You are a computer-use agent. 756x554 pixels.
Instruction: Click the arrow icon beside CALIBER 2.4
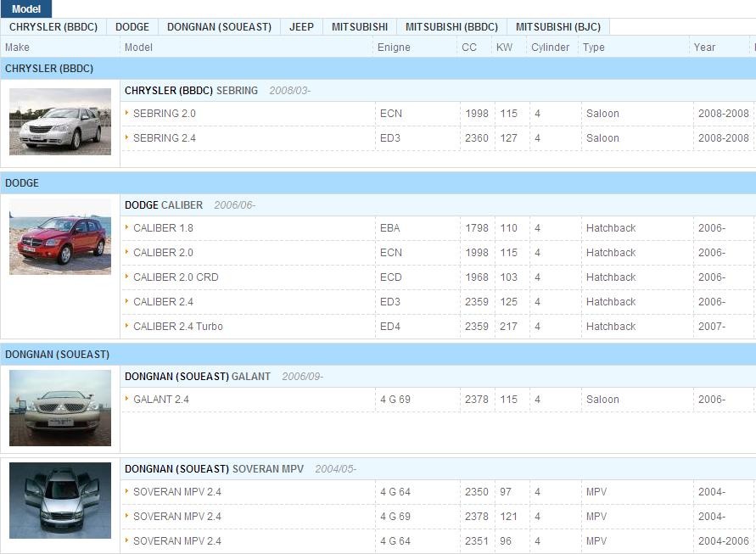pos(127,301)
